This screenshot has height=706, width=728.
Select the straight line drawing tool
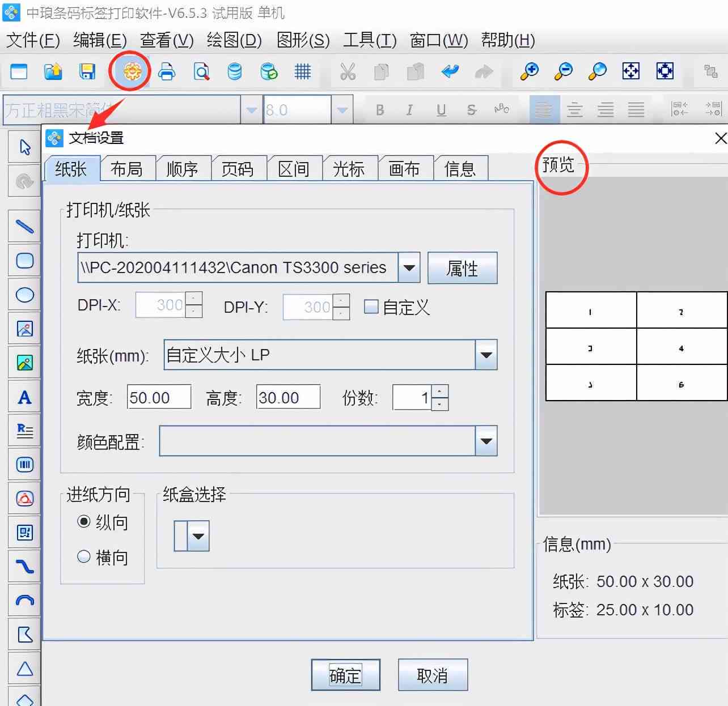(x=24, y=227)
